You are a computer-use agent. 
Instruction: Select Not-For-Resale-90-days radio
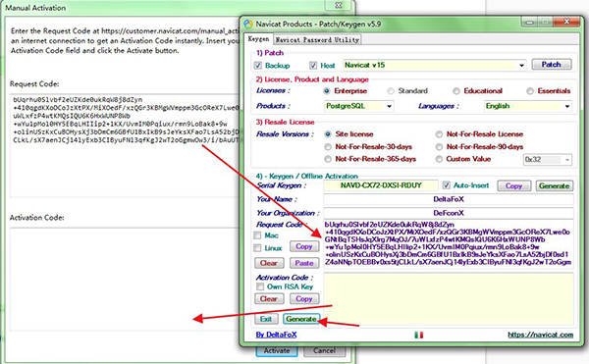[x=439, y=147]
